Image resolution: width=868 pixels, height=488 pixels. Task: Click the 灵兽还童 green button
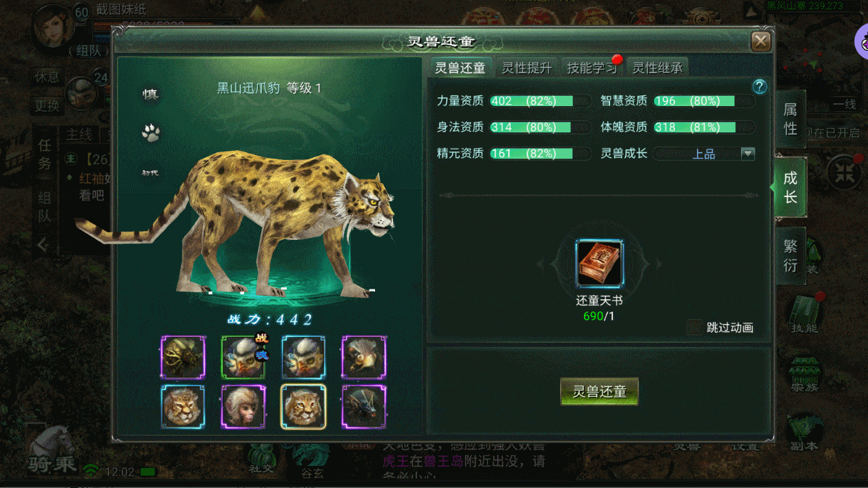(x=599, y=392)
